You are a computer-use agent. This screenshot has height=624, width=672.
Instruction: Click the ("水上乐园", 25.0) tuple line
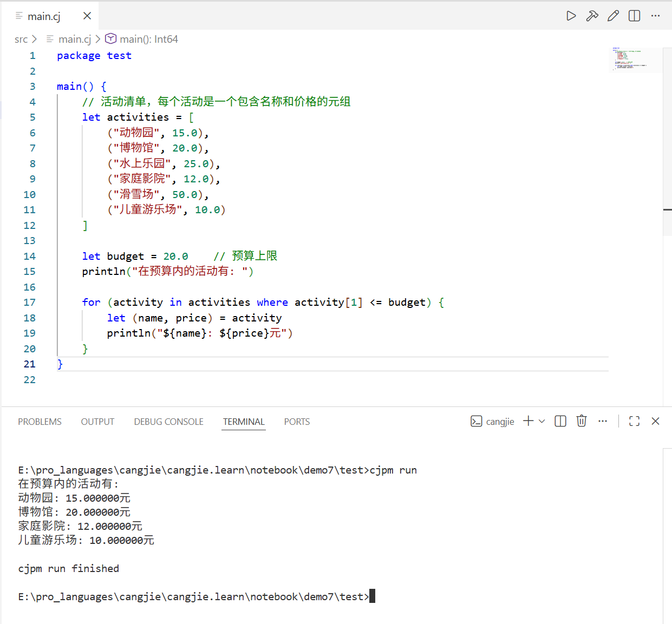pyautogui.click(x=164, y=164)
